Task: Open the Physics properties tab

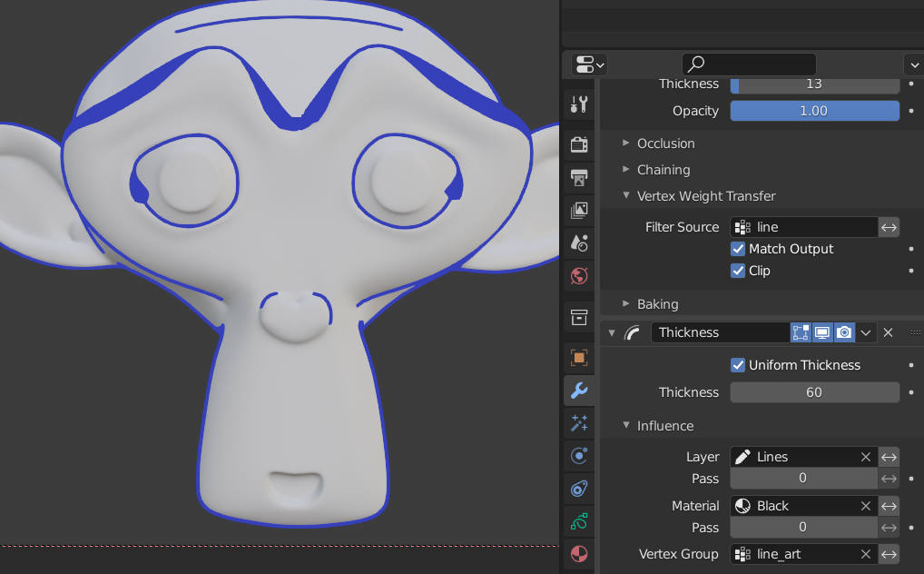Action: pyautogui.click(x=579, y=455)
